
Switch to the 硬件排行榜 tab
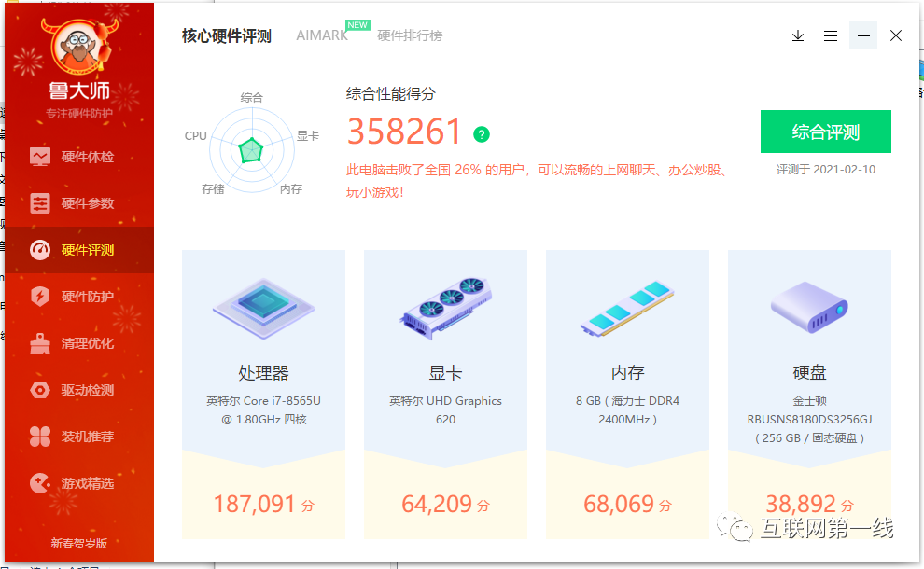tap(410, 36)
